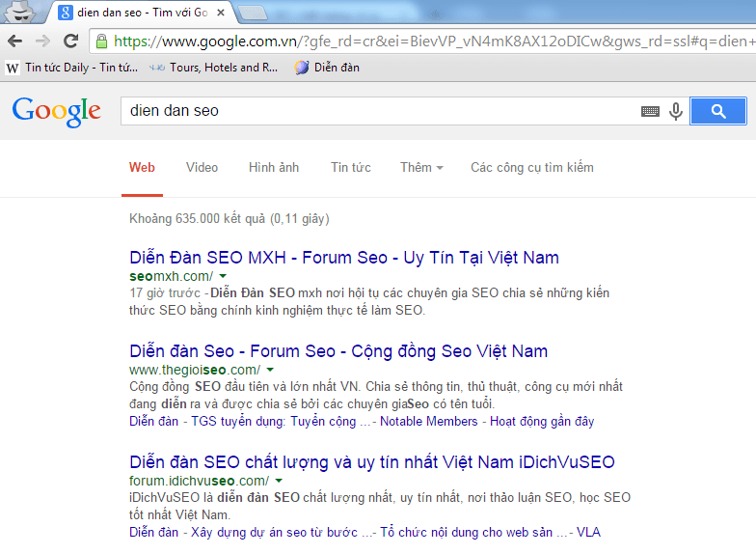
Task: Open Diễn Đàn SEO MXH result
Action: tap(343, 258)
